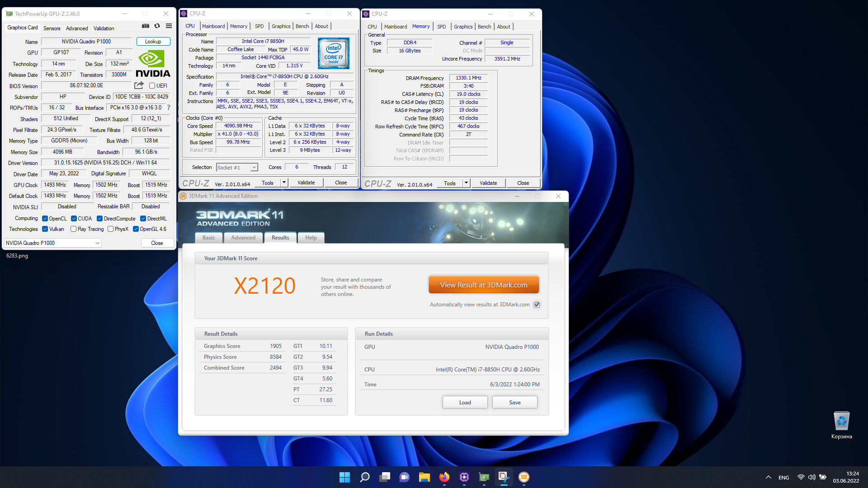Image resolution: width=868 pixels, height=488 pixels.
Task: Toggle the Vulkan checkbox
Action: (45, 229)
